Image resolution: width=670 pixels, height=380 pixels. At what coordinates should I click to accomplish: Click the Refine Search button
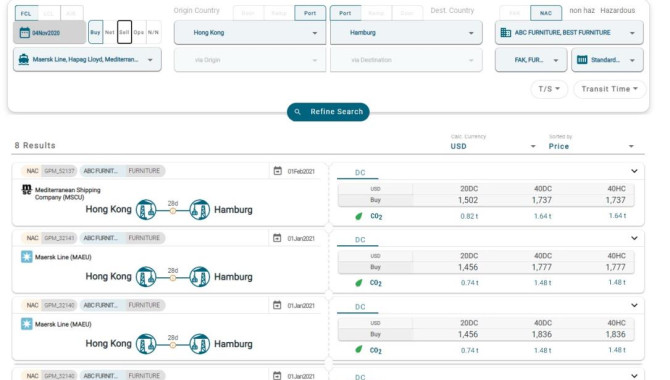(328, 112)
